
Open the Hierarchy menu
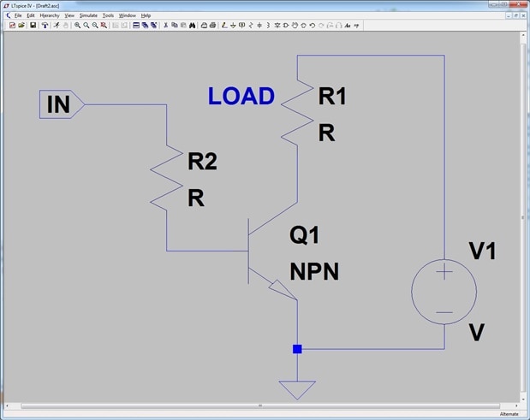(x=50, y=15)
